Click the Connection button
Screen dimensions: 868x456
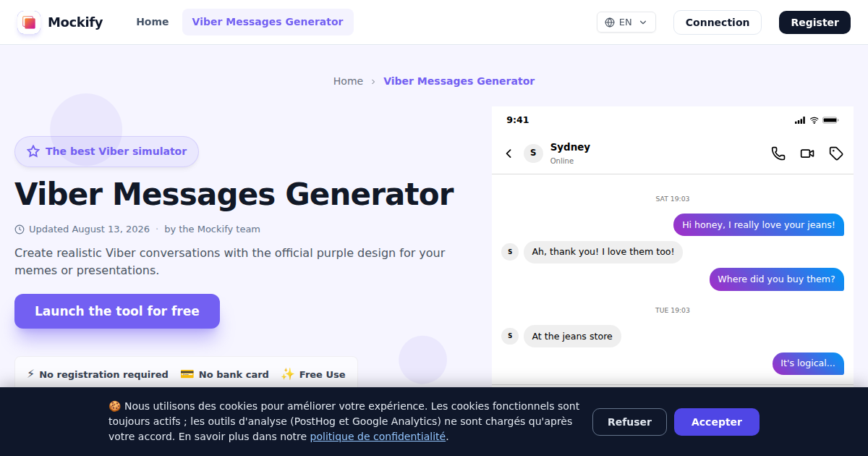click(x=718, y=22)
